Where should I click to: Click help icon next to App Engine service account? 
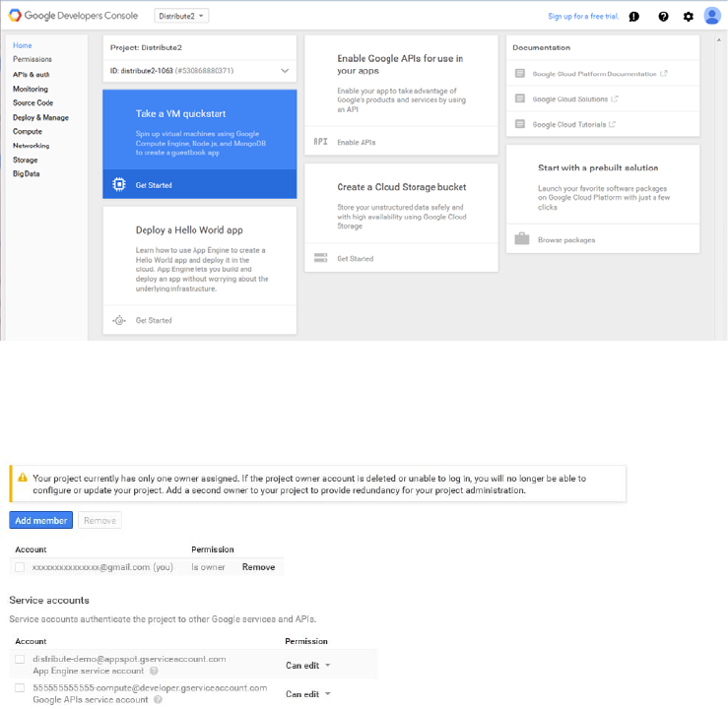(x=154, y=671)
